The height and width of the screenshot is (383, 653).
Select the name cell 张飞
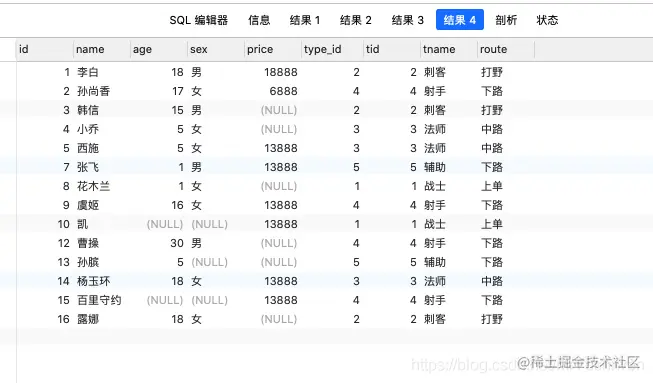click(88, 167)
